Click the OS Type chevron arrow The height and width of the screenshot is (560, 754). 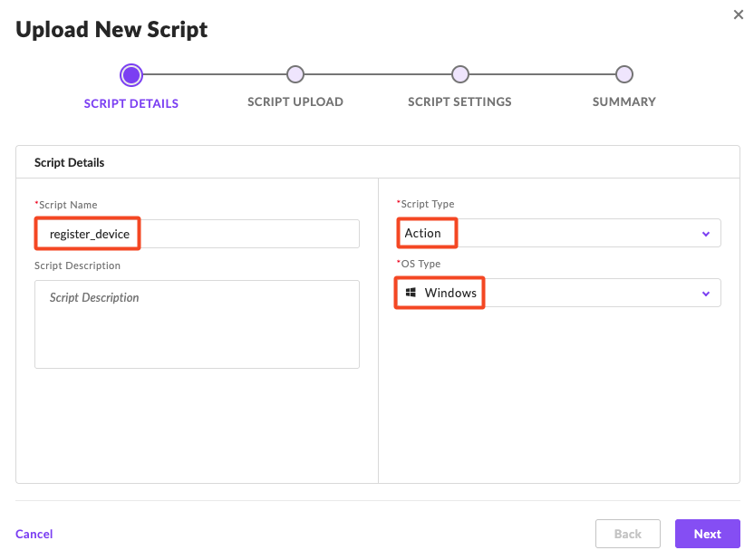(x=706, y=294)
